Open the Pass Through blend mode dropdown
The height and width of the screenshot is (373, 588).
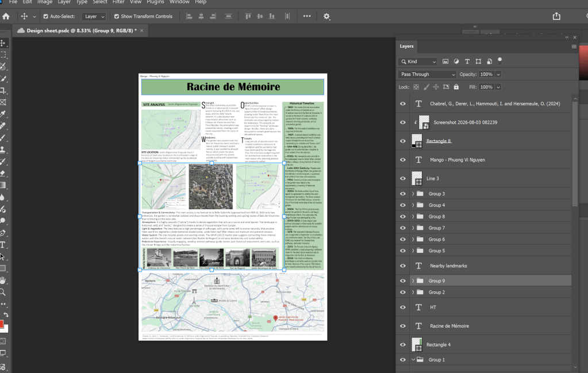coord(427,74)
